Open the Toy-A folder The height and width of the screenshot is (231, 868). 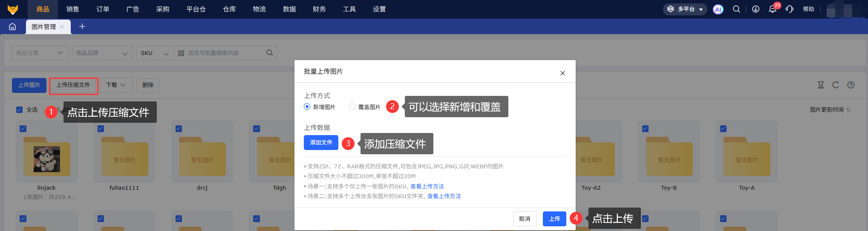pyautogui.click(x=747, y=156)
